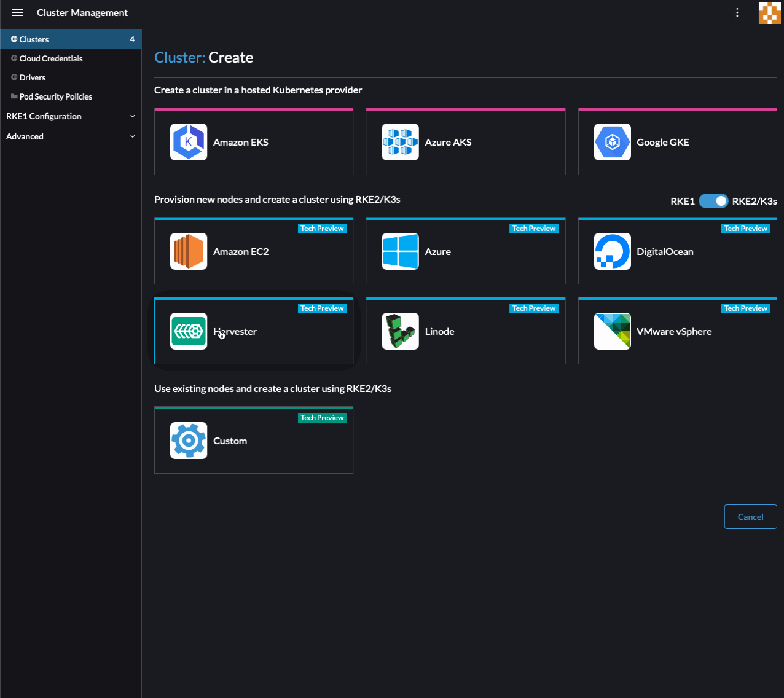Click the Azure AKS logo icon
Image resolution: width=784 pixels, height=698 pixels.
click(400, 142)
